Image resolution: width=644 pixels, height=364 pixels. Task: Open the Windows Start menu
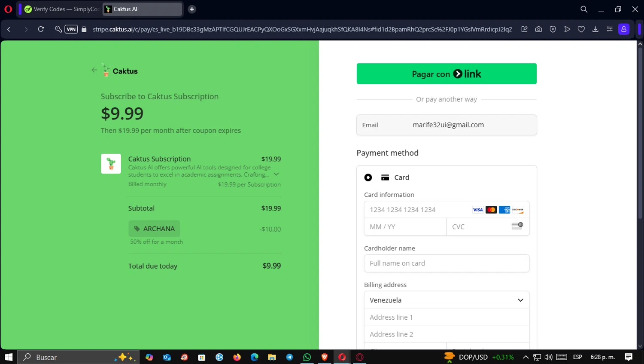pyautogui.click(x=9, y=357)
